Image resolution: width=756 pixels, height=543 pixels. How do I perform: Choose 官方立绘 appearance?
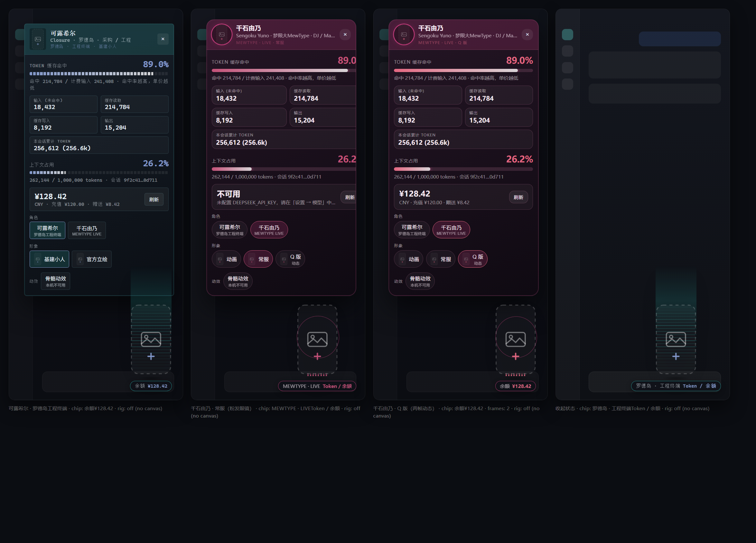(x=92, y=259)
